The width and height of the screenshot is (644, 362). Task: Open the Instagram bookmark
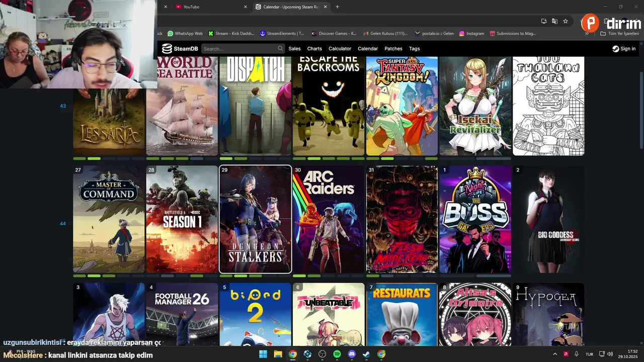tap(471, 34)
